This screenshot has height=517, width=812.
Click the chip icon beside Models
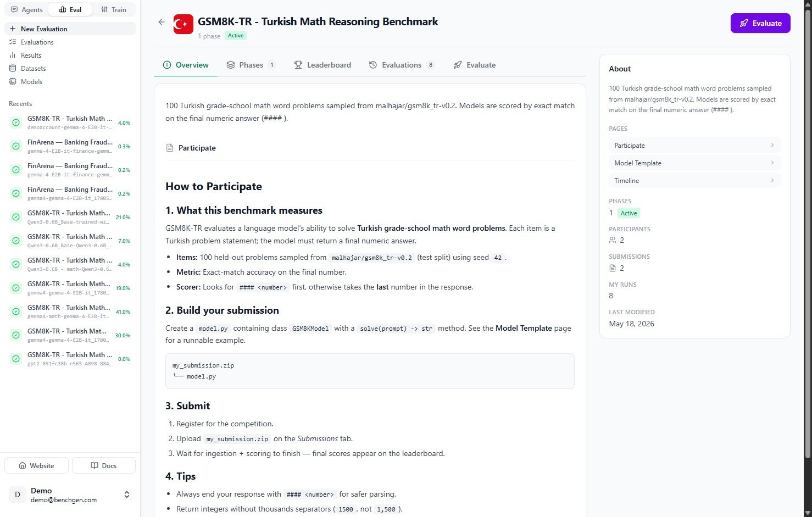(13, 82)
